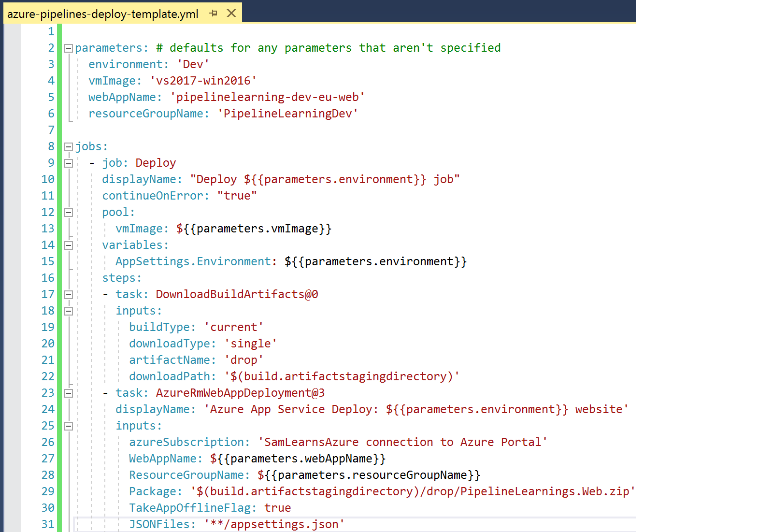This screenshot has width=773, height=532.
Task: Collapse the AzureRmWebAppDeployment@3 task block
Action: pyautogui.click(x=69, y=393)
